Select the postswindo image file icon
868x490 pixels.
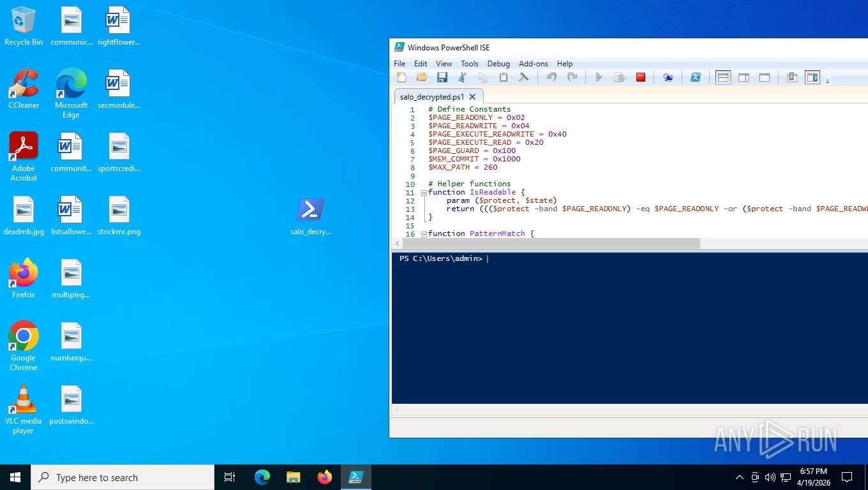click(71, 405)
